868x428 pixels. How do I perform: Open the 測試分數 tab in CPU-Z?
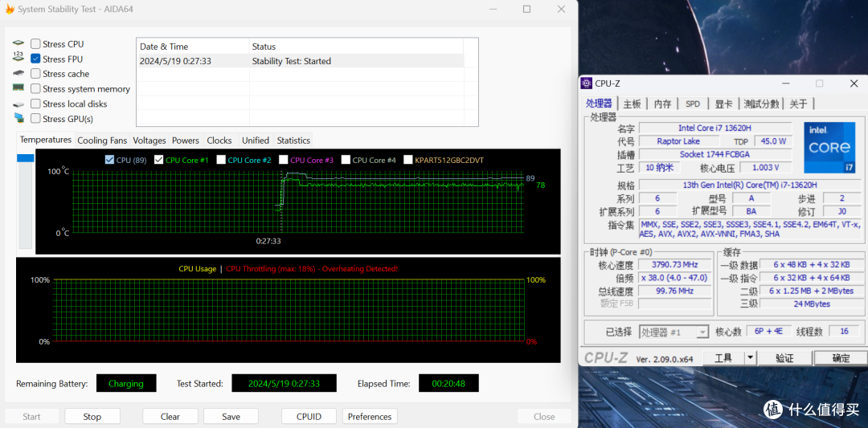click(x=761, y=104)
